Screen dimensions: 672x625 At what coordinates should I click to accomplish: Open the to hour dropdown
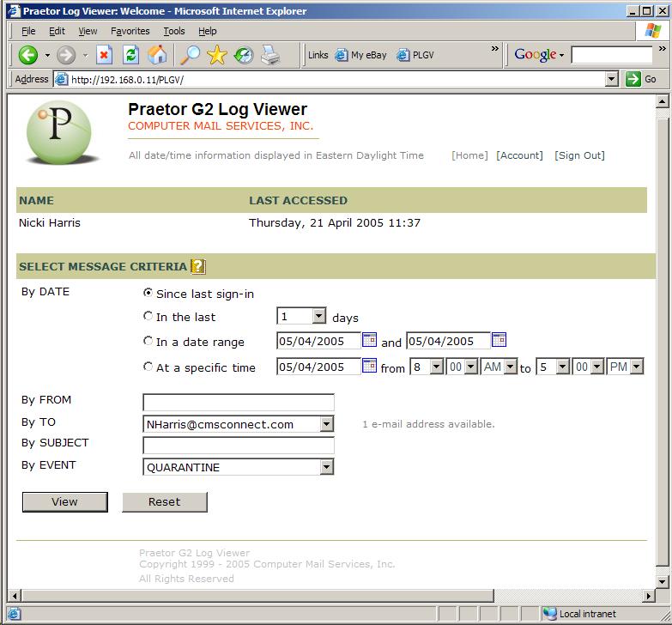pyautogui.click(x=563, y=367)
